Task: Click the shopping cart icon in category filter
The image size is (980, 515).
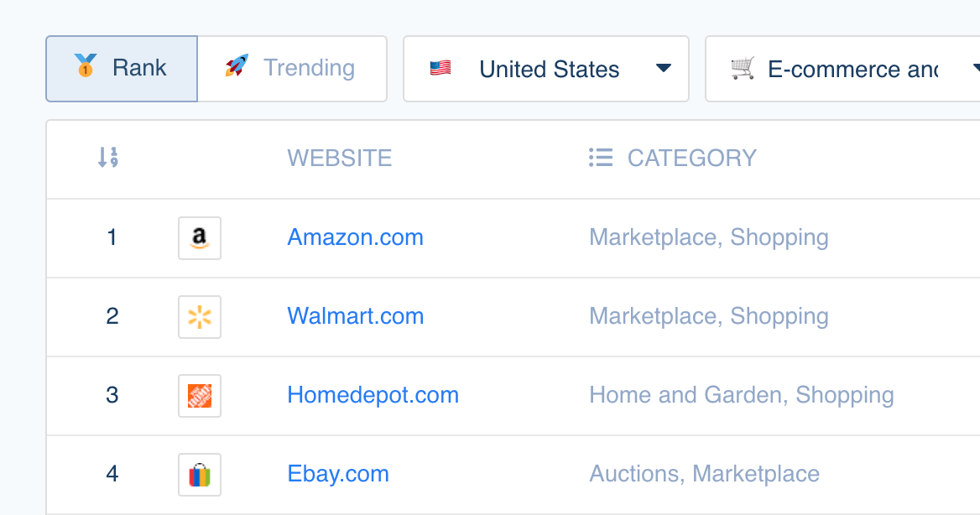Action: pos(743,69)
